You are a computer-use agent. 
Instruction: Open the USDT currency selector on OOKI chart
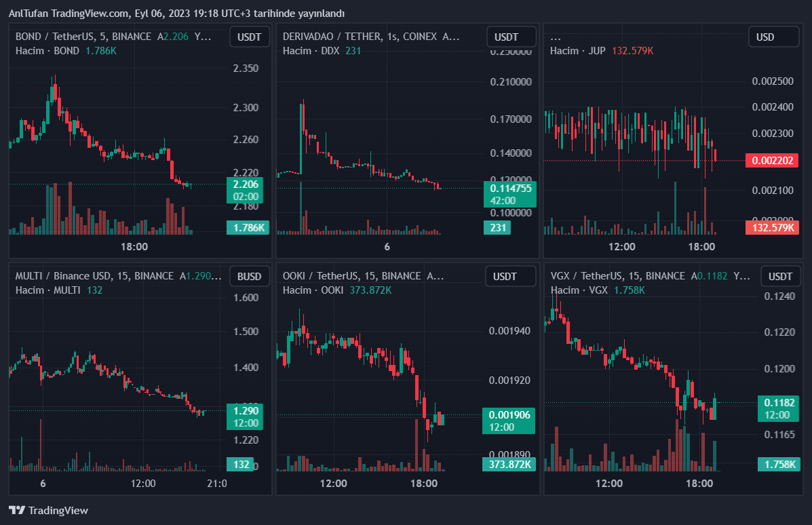pos(511,276)
